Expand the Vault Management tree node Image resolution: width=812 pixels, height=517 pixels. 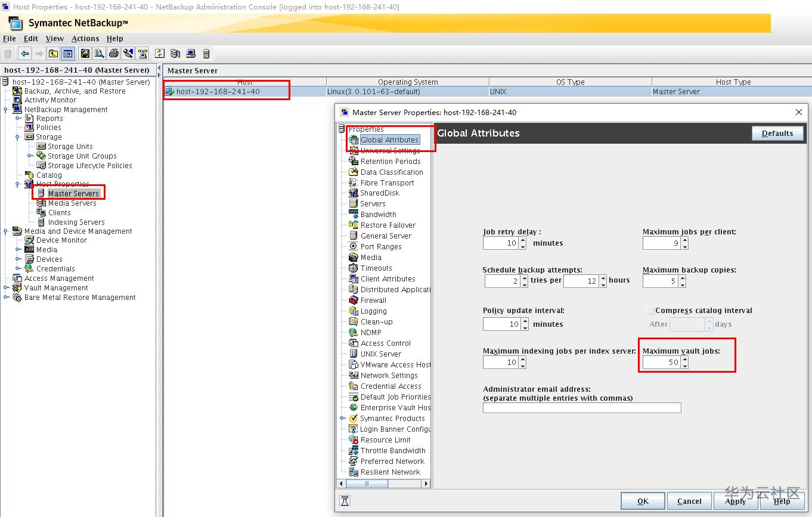pyautogui.click(x=6, y=288)
